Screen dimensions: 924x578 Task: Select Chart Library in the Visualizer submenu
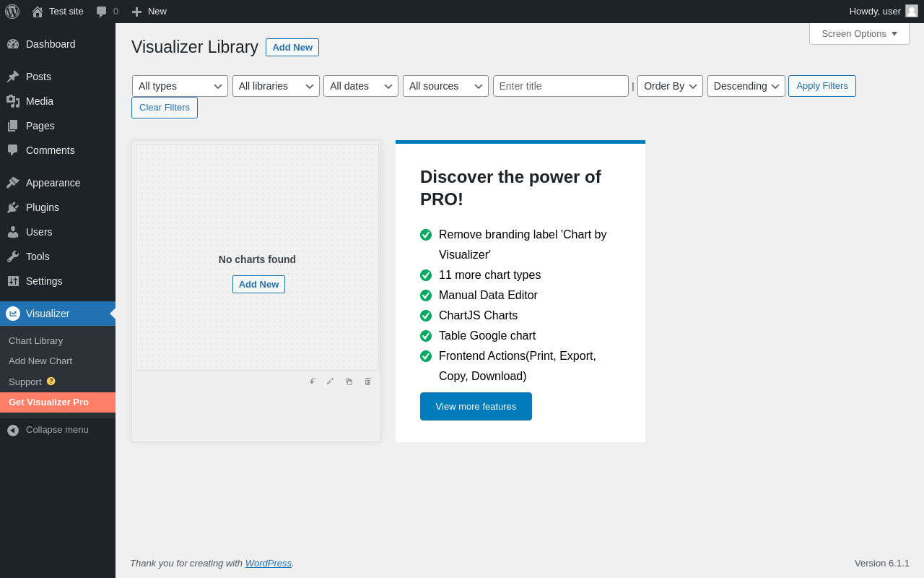click(58, 341)
